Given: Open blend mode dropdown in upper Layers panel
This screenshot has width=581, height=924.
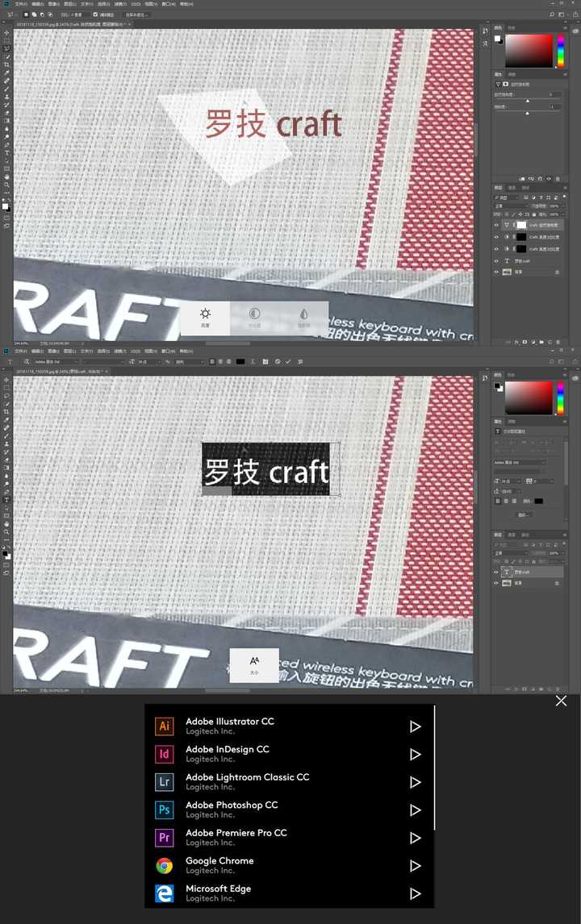Looking at the screenshot, I should [x=511, y=206].
